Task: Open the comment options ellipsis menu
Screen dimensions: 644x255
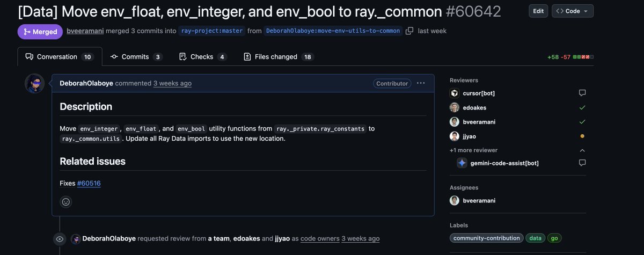Action: click(421, 83)
